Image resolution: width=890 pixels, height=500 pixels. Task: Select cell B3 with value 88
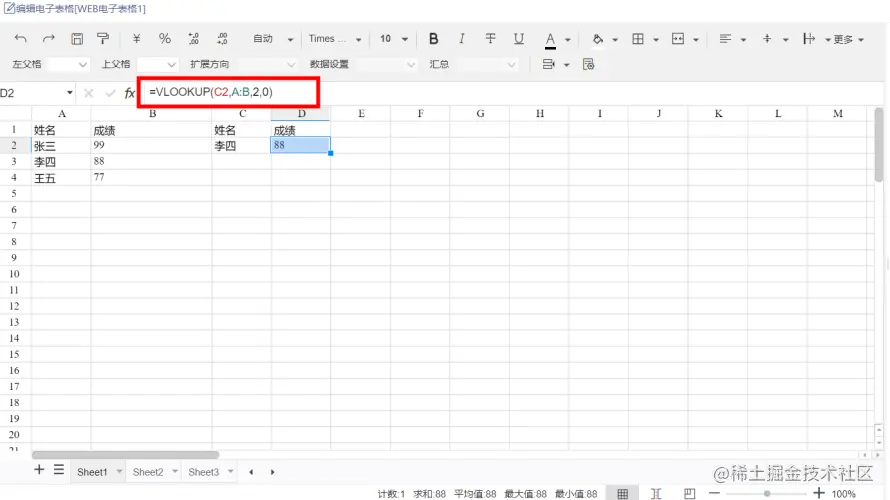(x=152, y=161)
